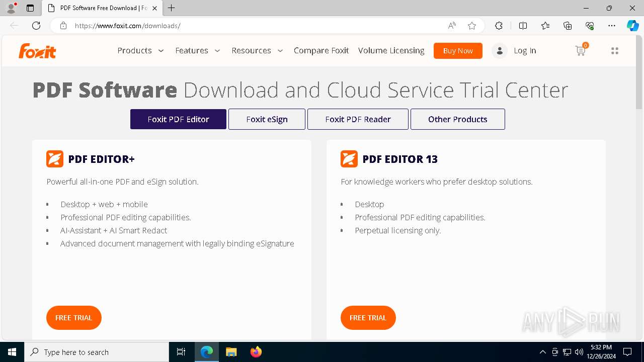Click the user avatar icon beside Log In
644x362 pixels.
(500, 51)
